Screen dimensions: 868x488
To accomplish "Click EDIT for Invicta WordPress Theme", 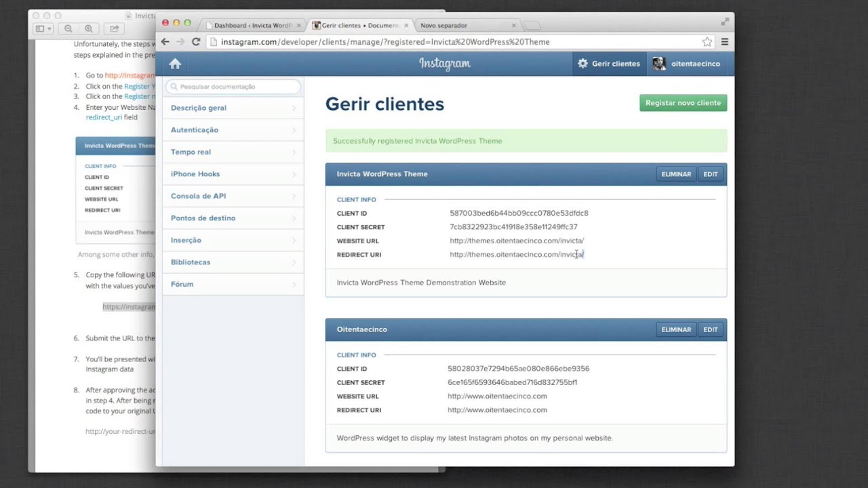I will point(710,174).
